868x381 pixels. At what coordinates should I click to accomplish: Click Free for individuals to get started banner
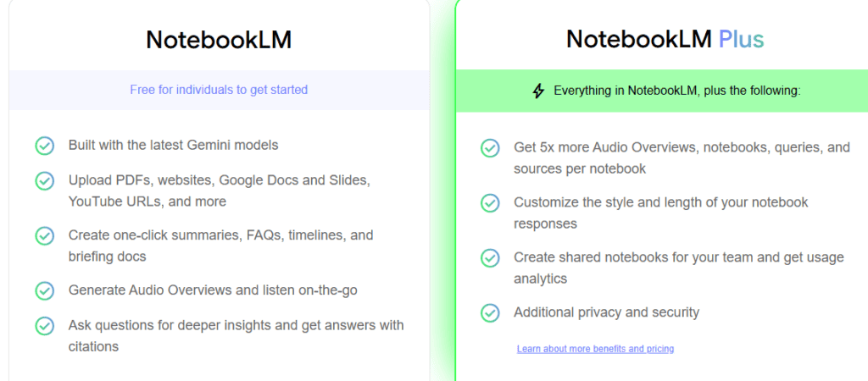coord(219,90)
